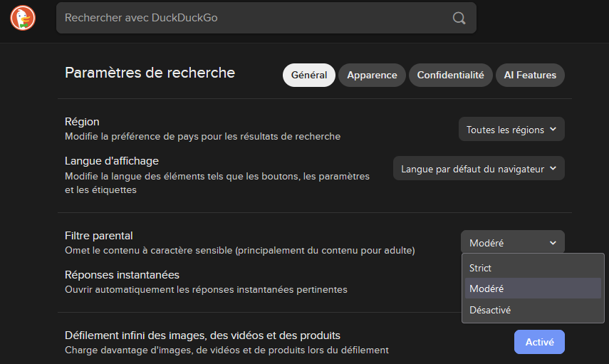Click the Paramètres de recherche heading
This screenshot has height=364, width=609.
tap(150, 73)
